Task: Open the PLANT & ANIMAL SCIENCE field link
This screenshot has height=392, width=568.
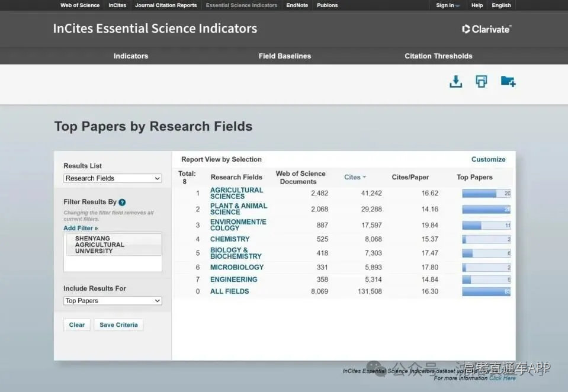Action: pos(238,208)
